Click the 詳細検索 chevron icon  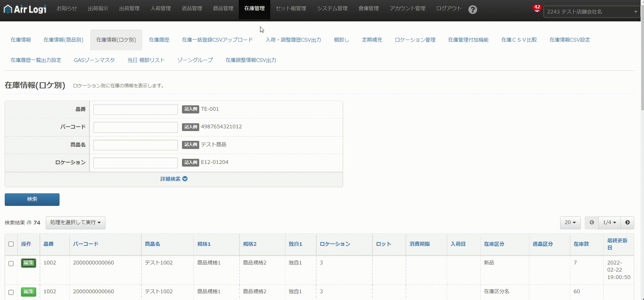coord(185,179)
